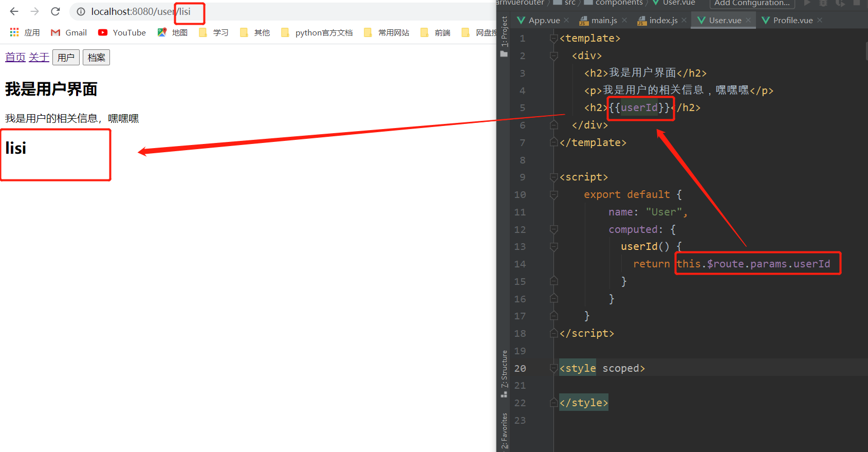Click the components breadcrumb folder
This screenshot has width=868, height=452.
click(613, 3)
